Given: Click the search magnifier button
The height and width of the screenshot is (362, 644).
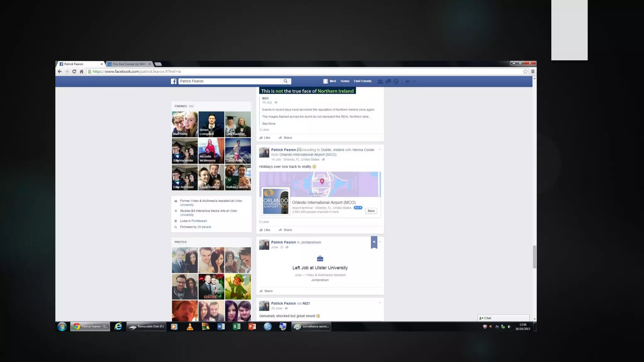Looking at the screenshot, I should coord(285,81).
